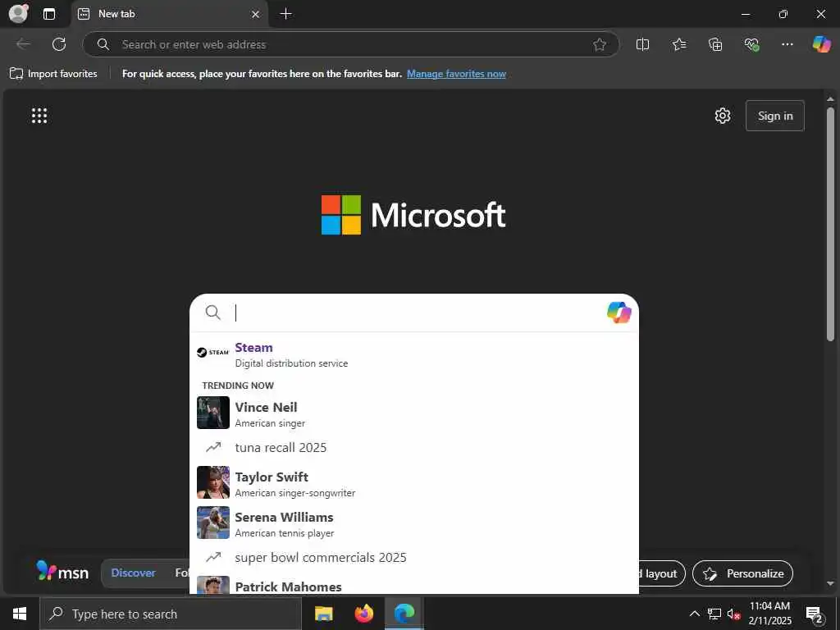Click scrollbar down arrow
This screenshot has height=630, width=840.
coord(830,583)
